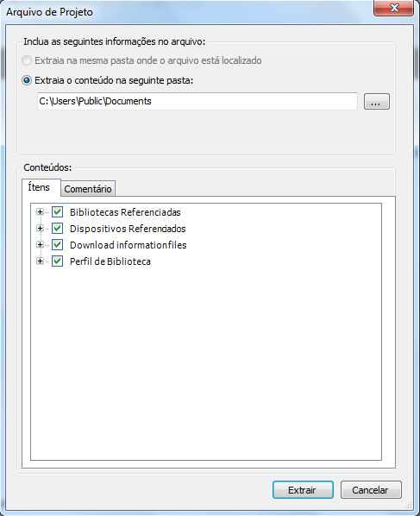This screenshot has width=420, height=516.
Task: Switch to the Ítens tab
Action: click(x=41, y=187)
